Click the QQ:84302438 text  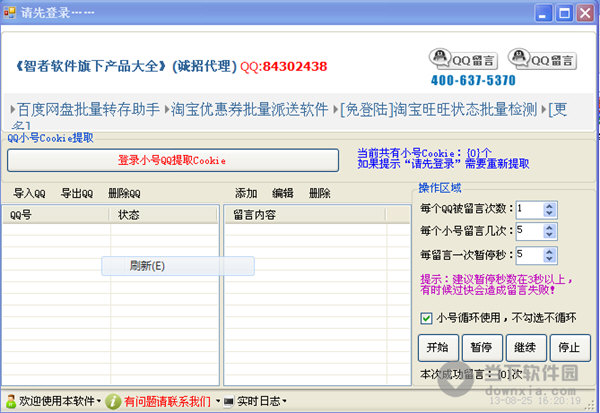pos(284,67)
